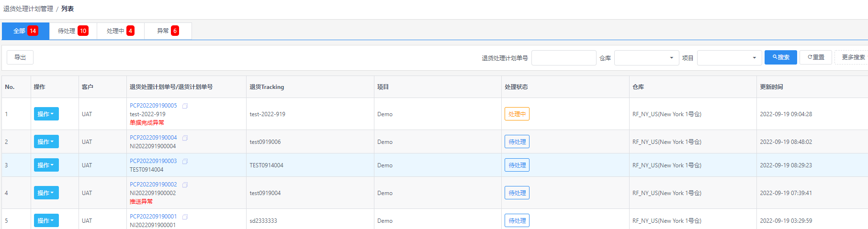868x229 pixels.
Task: Copy order number PCP202209190002
Action: (x=185, y=185)
